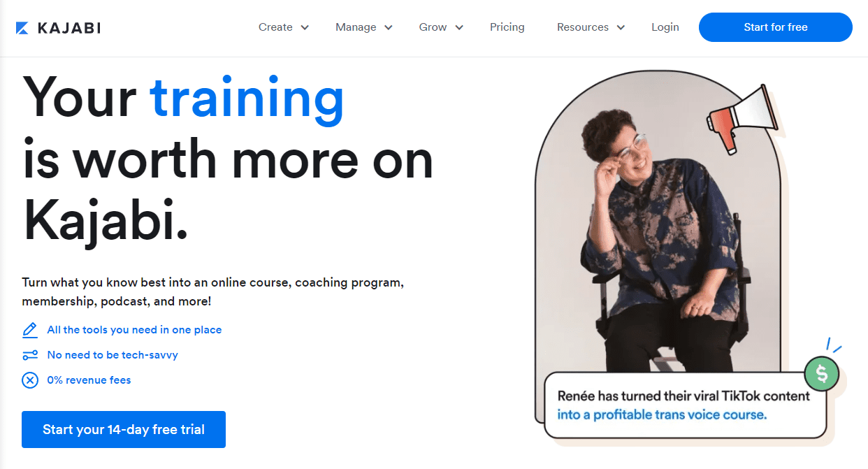Click the sliders icon beside No need to be tech-savvy
Screen dimensions: 868x469
tap(30, 355)
